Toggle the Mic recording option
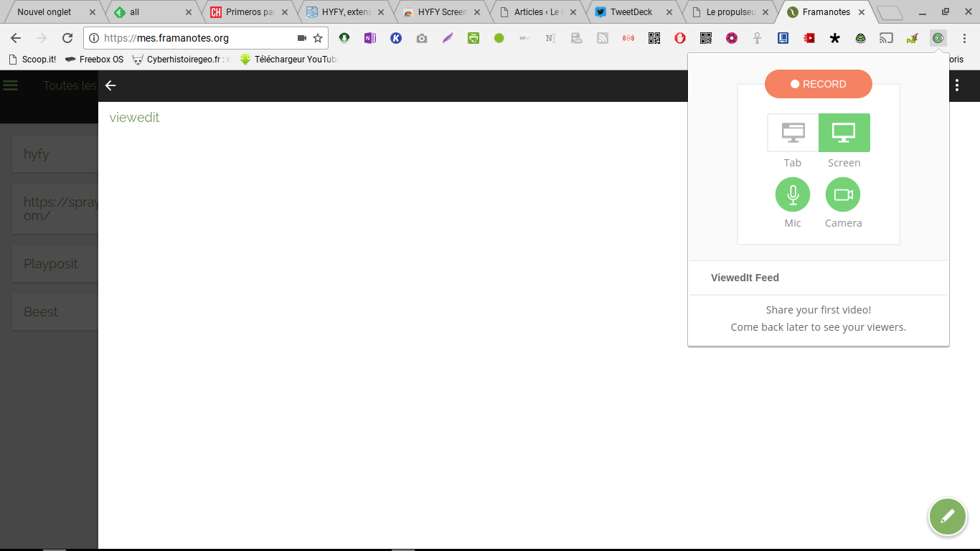The height and width of the screenshot is (551, 980). [793, 194]
